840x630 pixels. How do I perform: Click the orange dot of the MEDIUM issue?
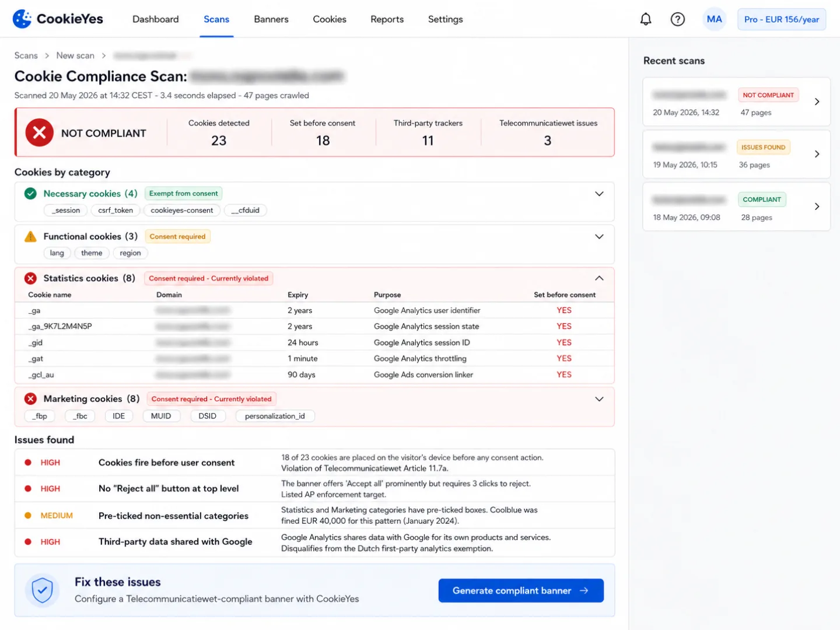tap(27, 516)
